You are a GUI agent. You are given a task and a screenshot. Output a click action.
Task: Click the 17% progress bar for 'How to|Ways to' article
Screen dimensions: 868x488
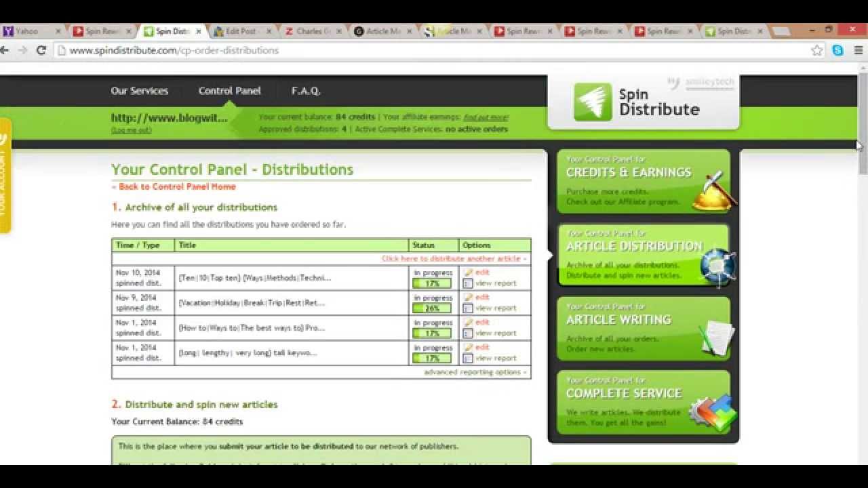tap(433, 333)
